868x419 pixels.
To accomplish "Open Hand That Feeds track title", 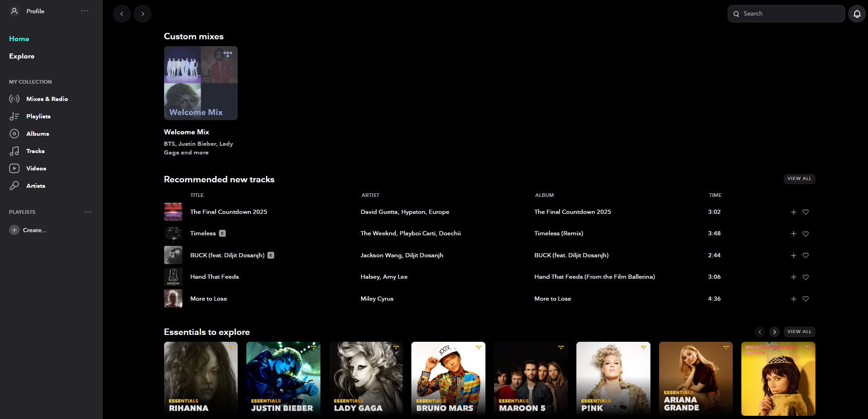I will click(214, 277).
